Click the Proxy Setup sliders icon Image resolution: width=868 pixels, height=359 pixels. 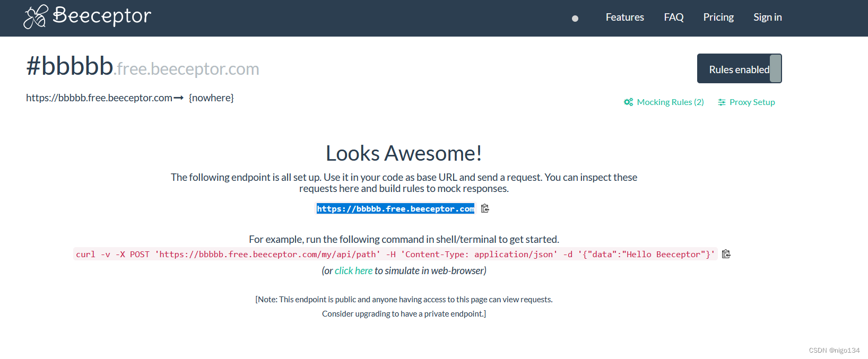coord(722,102)
